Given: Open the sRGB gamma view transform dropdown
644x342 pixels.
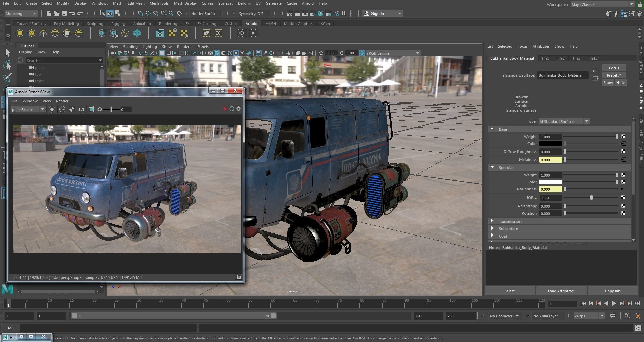Looking at the screenshot, I should coord(393,53).
